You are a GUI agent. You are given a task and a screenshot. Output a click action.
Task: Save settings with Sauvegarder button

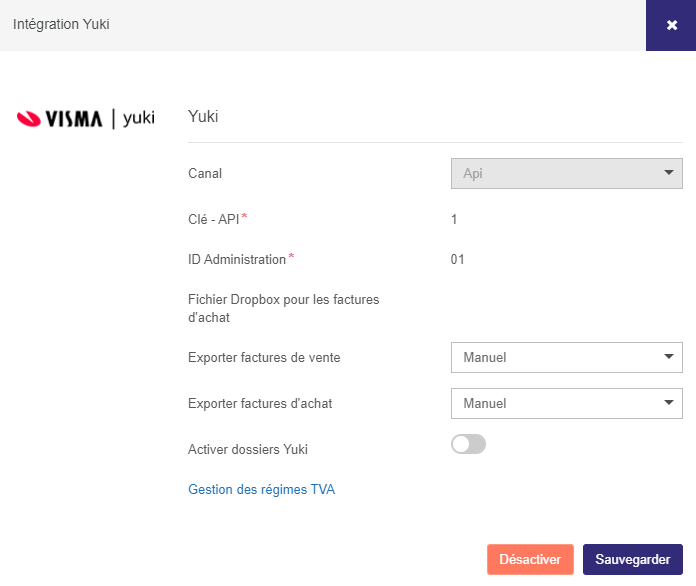633,559
